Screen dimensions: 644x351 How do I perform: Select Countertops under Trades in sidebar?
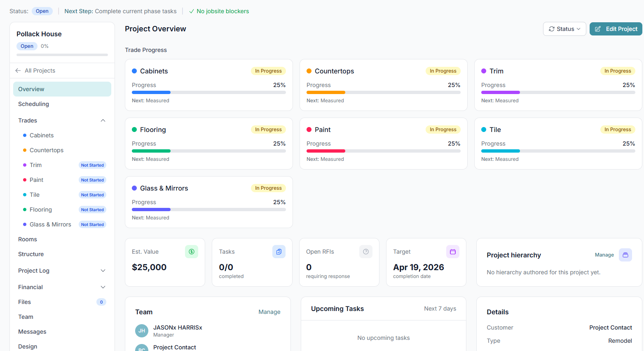[x=65, y=150]
